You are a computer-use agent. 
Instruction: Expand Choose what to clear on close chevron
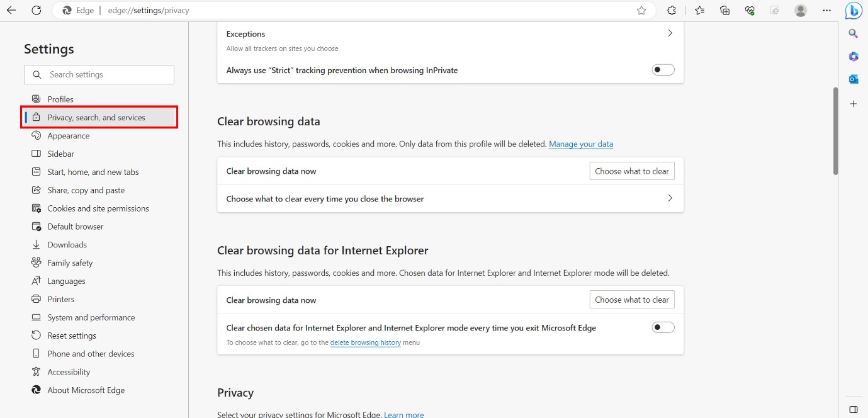[x=670, y=198]
